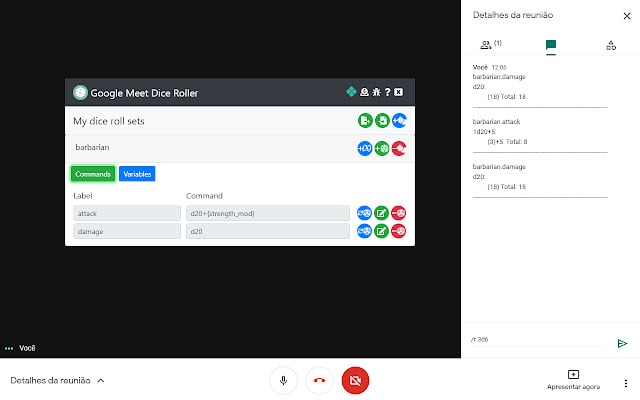Click the import roll sets green icon
The width and height of the screenshot is (640, 400).
point(382,121)
